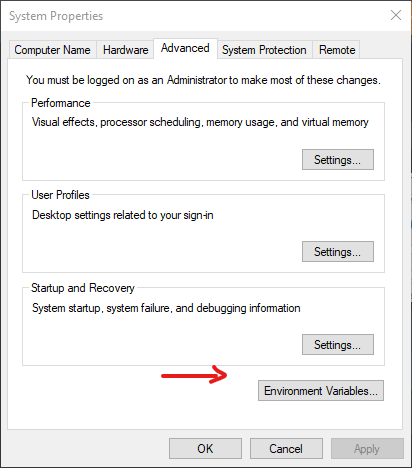Image resolution: width=412 pixels, height=468 pixels.
Task: Open Startup and Recovery Settings button
Action: click(x=338, y=345)
